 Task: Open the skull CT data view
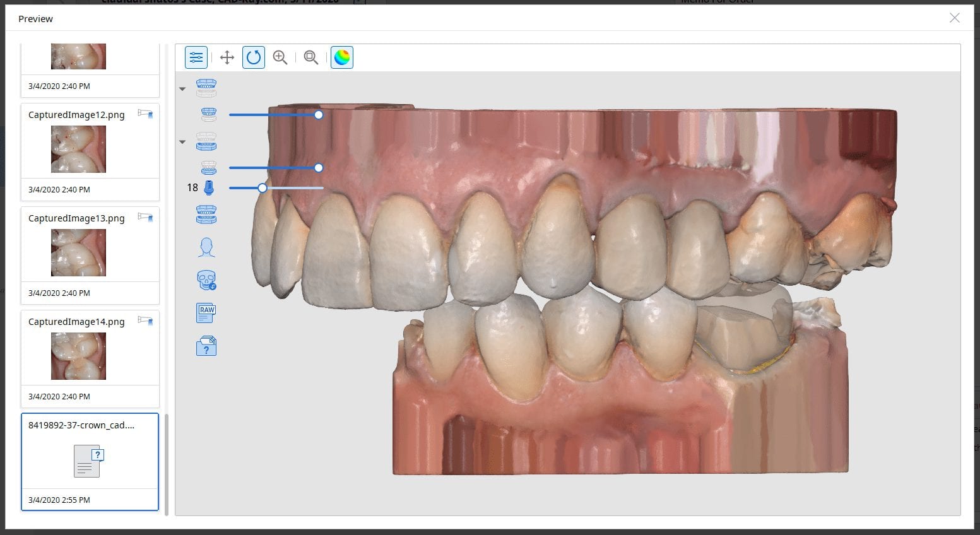[206, 280]
